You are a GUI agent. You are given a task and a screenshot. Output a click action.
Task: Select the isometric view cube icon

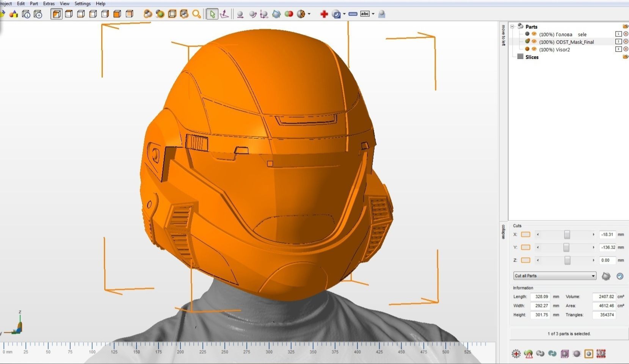pos(56,14)
